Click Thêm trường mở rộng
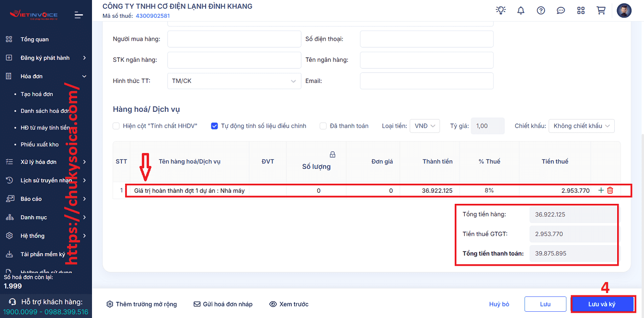The width and height of the screenshot is (644, 318). (x=141, y=304)
